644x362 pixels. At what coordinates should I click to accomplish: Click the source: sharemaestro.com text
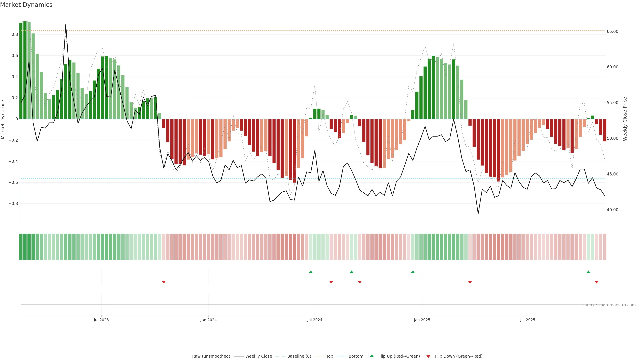tap(609, 305)
